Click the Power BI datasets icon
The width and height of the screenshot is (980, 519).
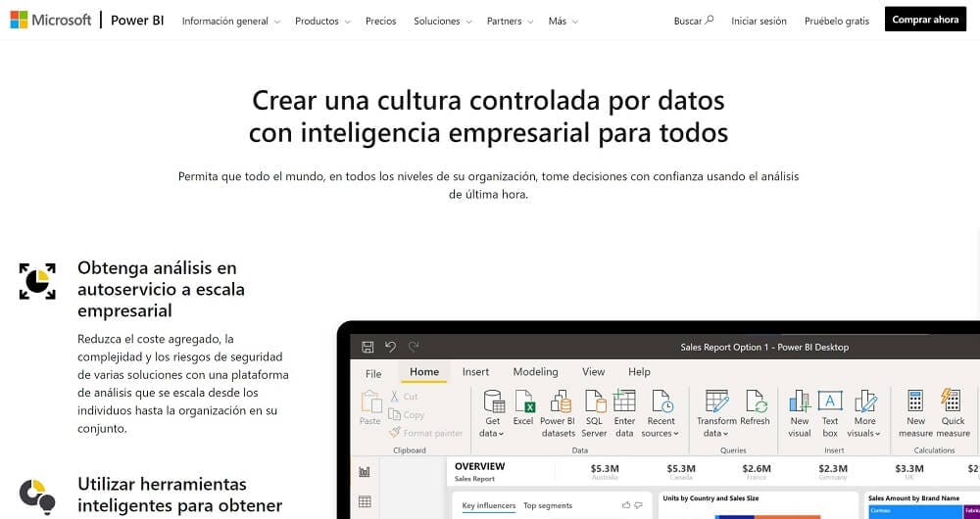point(560,401)
